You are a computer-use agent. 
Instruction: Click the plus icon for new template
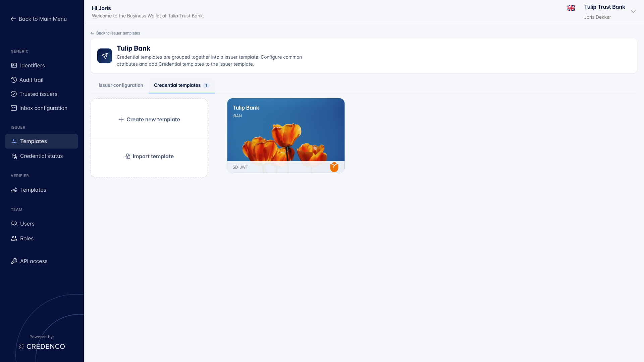click(x=121, y=120)
